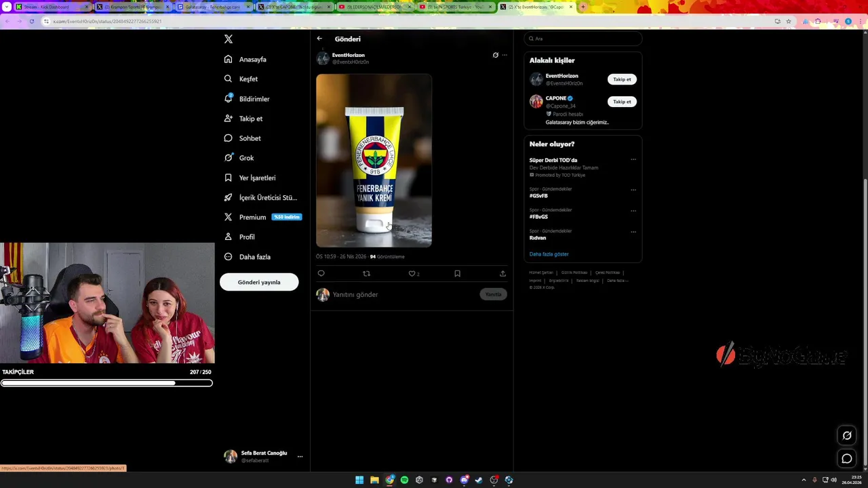The image size is (868, 488).
Task: Click the floating messages chat button
Action: (847, 459)
